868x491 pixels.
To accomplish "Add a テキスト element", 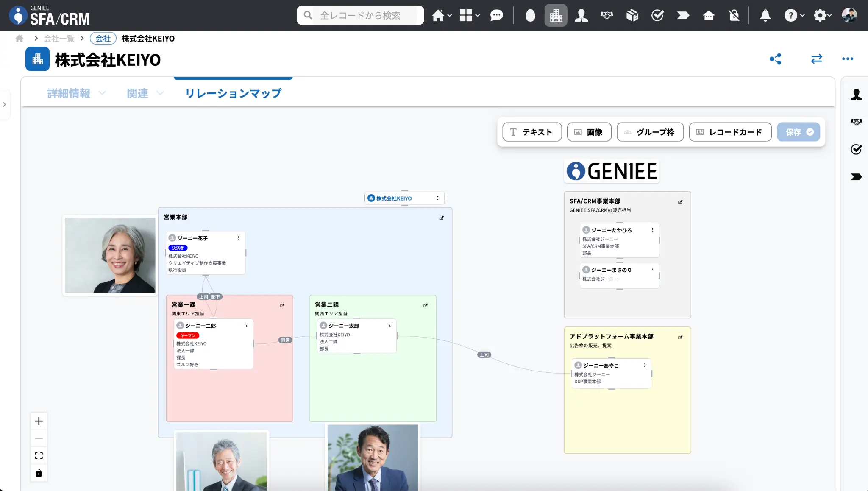I will [x=532, y=132].
